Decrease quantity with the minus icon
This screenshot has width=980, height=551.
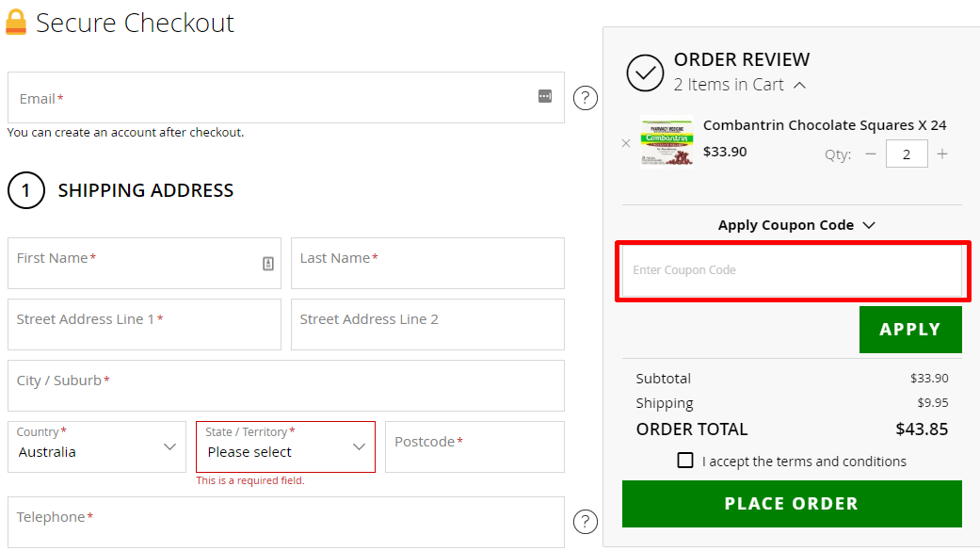pyautogui.click(x=871, y=153)
